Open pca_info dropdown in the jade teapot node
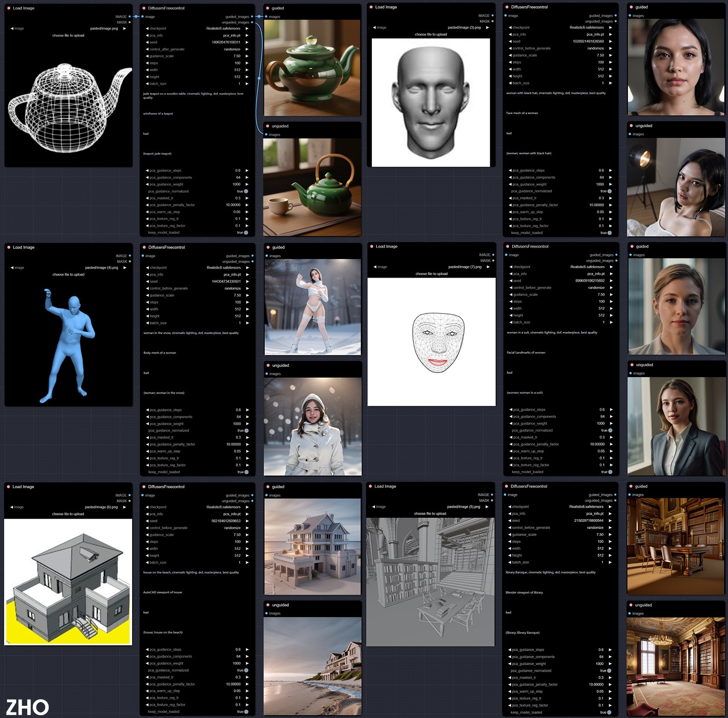Viewport: 728px width, 718px height. tap(197, 35)
